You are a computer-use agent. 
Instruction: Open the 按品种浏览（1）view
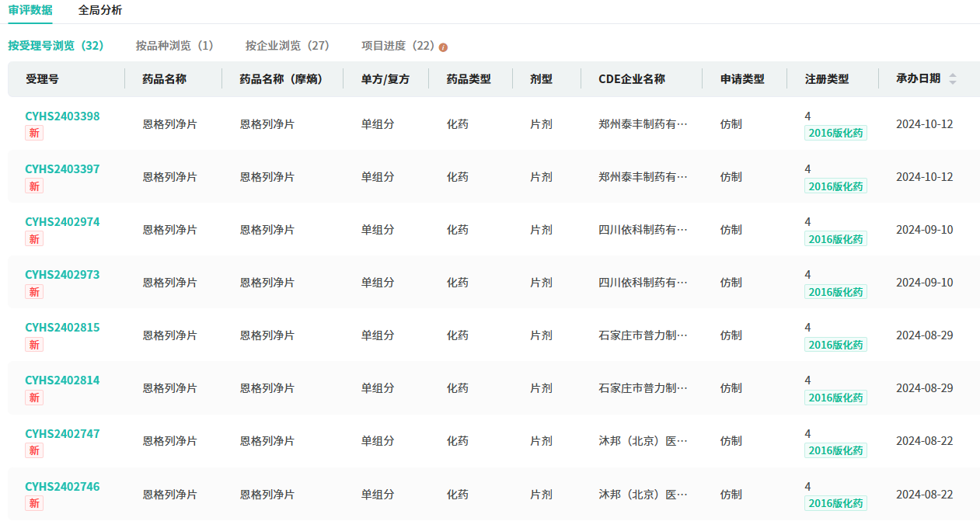click(175, 46)
